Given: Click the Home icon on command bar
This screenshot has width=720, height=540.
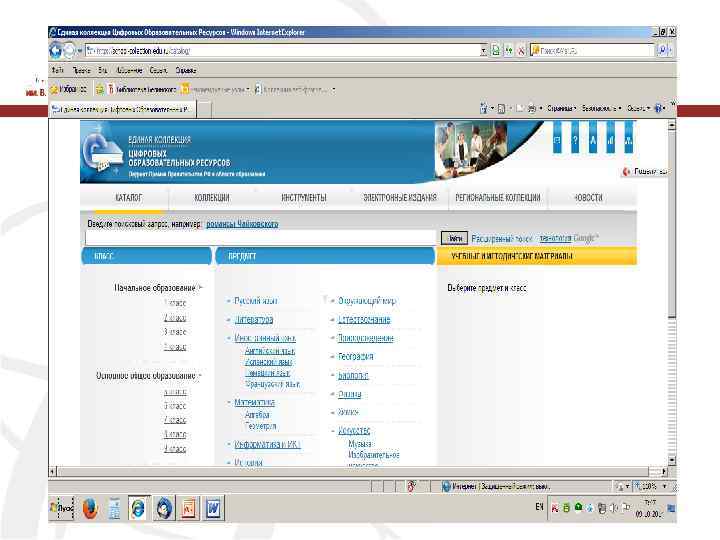Looking at the screenshot, I should (x=484, y=108).
